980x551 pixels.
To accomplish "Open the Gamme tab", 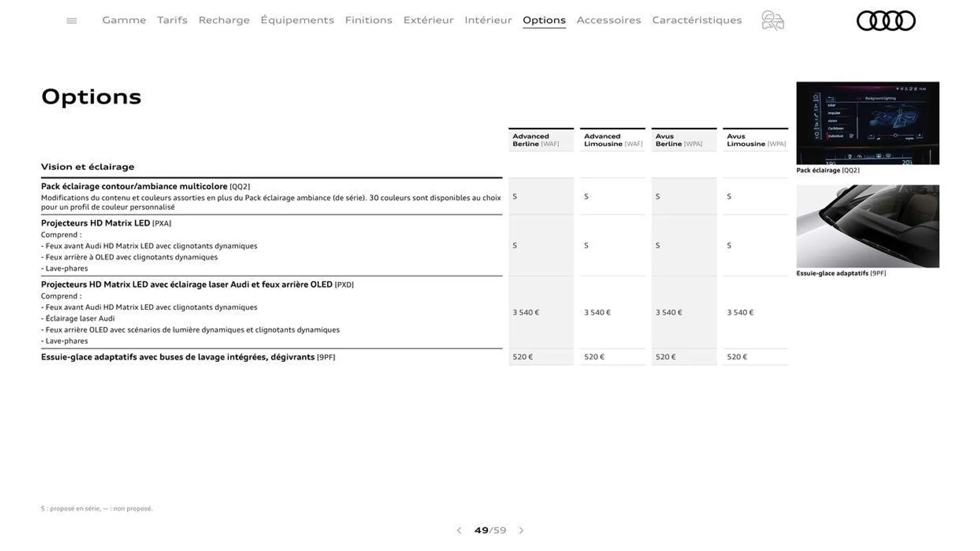I will (x=124, y=20).
